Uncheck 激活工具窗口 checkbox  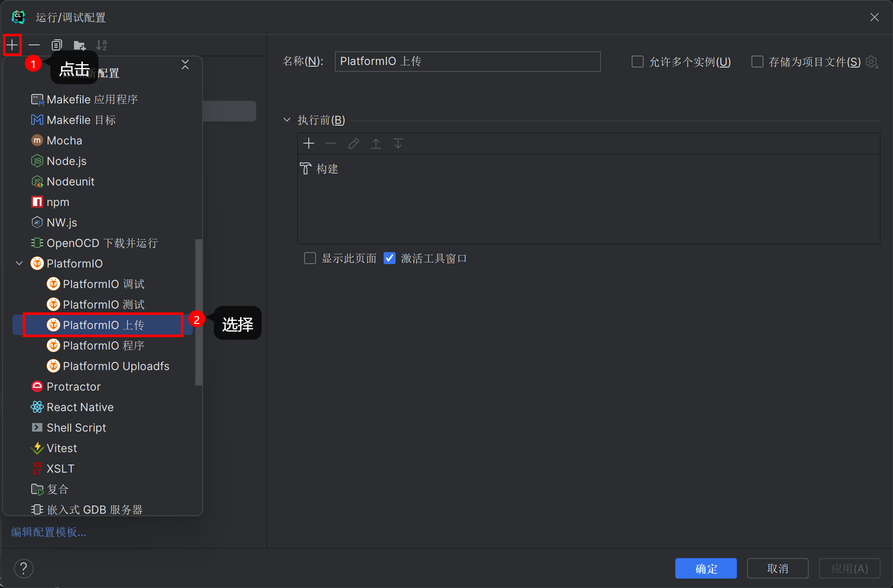tap(390, 258)
